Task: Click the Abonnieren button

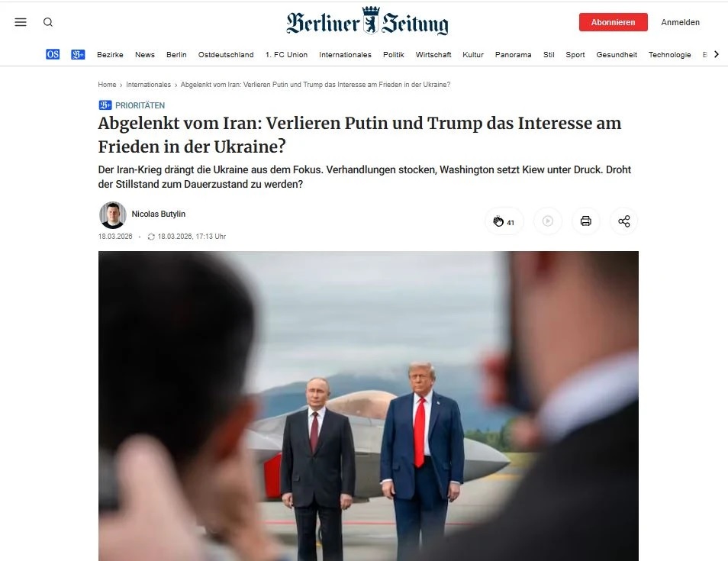Action: tap(613, 22)
